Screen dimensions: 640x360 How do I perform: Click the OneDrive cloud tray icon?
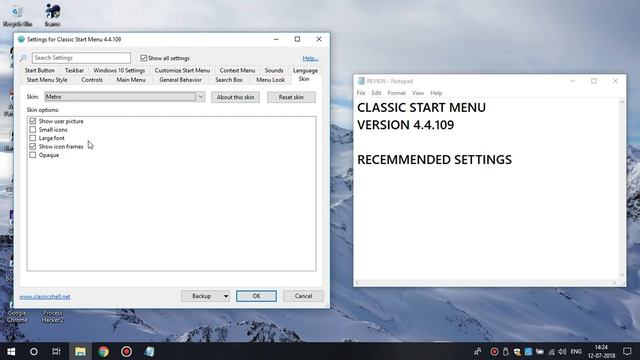click(x=540, y=351)
